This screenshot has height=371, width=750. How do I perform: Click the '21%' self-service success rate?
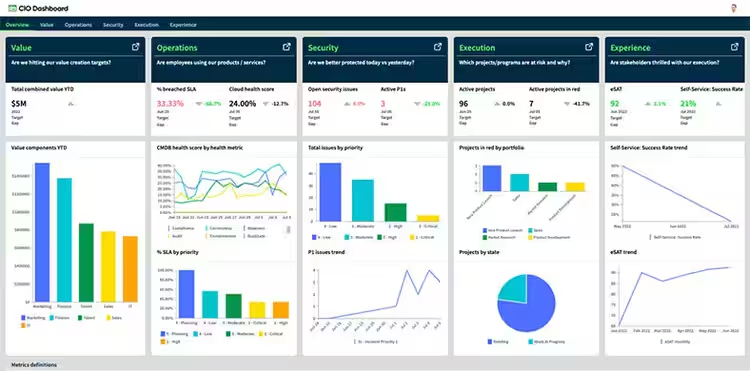click(x=688, y=103)
